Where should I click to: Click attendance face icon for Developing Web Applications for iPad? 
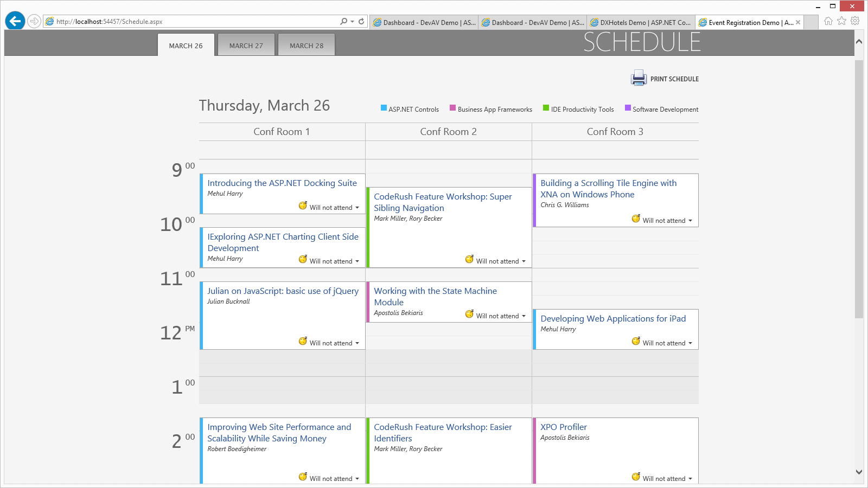pyautogui.click(x=636, y=341)
